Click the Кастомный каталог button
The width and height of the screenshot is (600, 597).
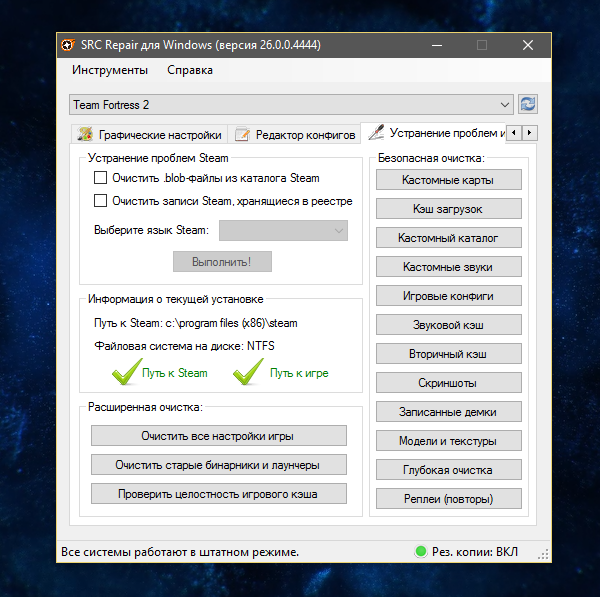point(448,238)
